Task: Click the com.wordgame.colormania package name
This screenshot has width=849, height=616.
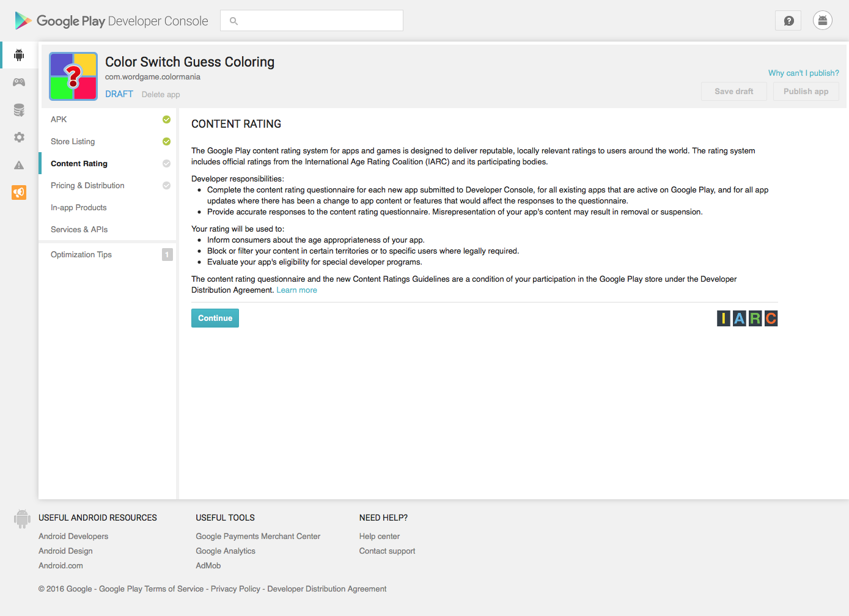Action: 153,77
